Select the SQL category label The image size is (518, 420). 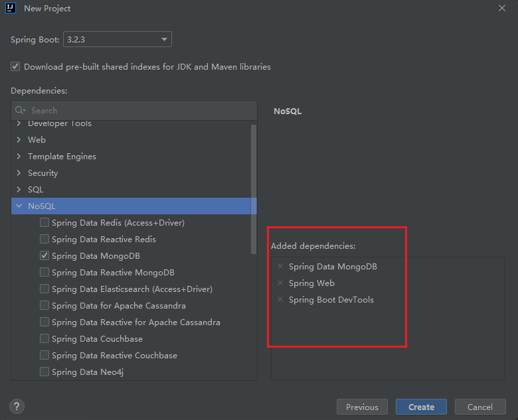click(35, 189)
